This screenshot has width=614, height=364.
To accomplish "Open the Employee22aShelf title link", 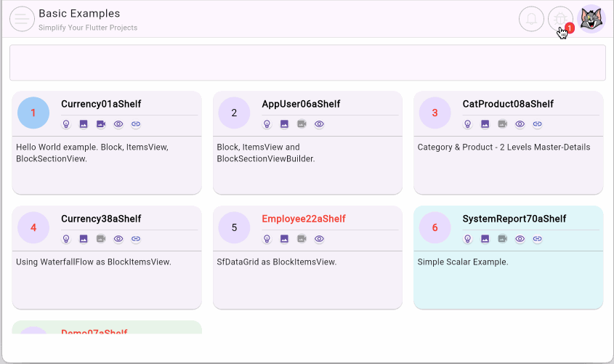I will click(304, 219).
